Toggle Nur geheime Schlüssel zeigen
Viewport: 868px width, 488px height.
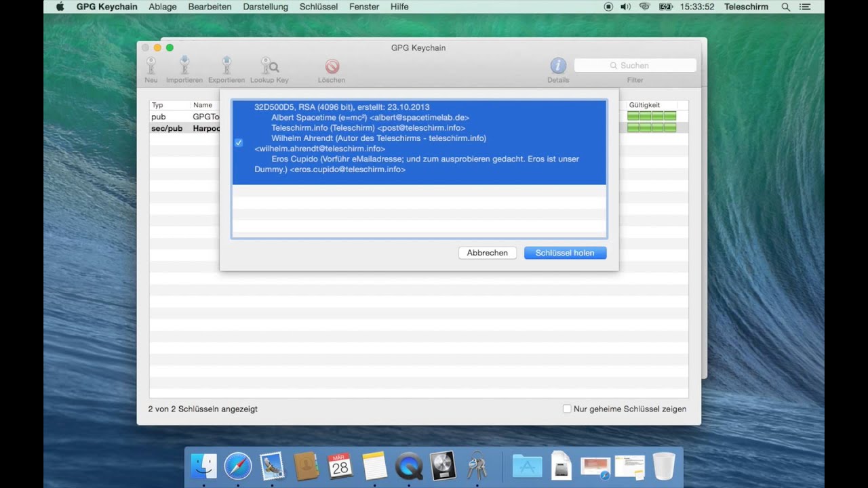[x=567, y=409]
